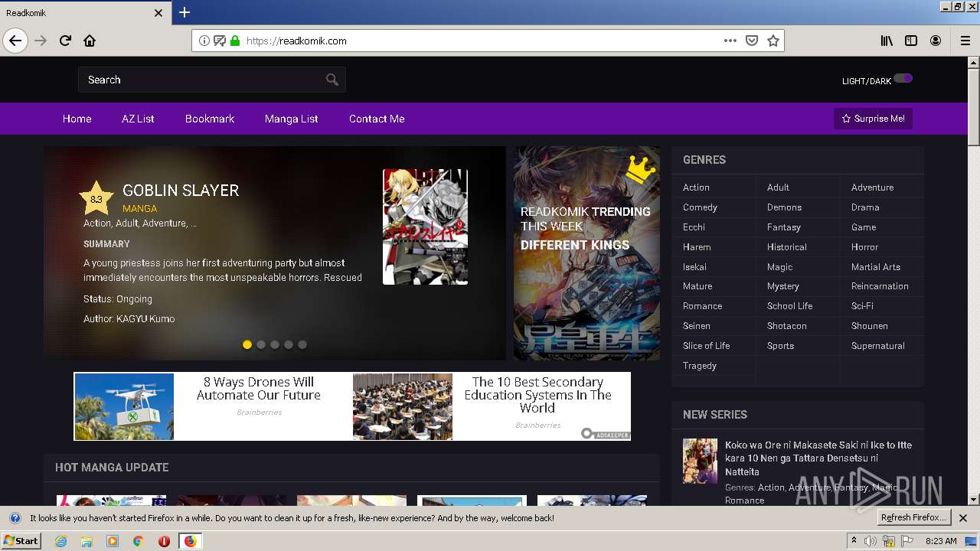Open the Martial Arts genre
The image size is (980, 551).
[x=876, y=267]
